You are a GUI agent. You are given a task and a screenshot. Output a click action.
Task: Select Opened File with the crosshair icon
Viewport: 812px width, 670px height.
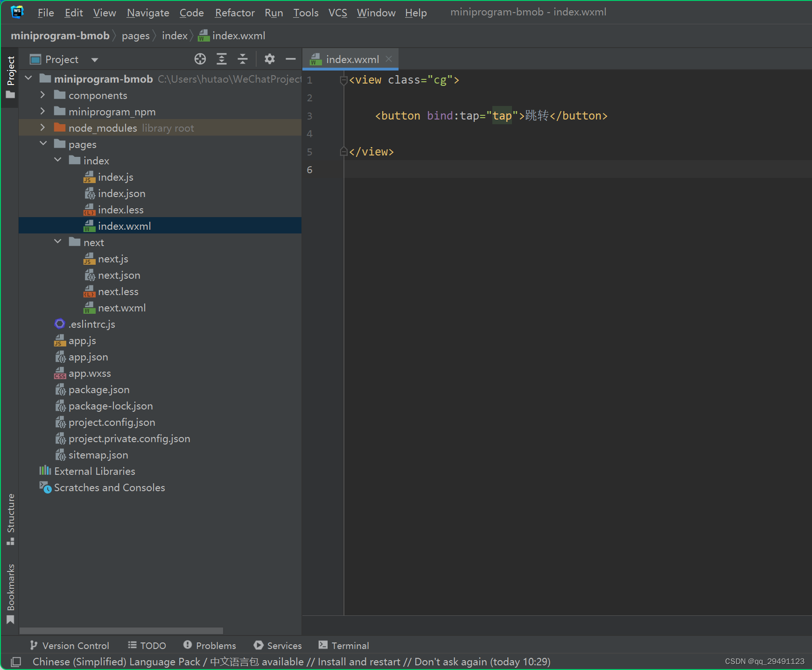pyautogui.click(x=200, y=59)
